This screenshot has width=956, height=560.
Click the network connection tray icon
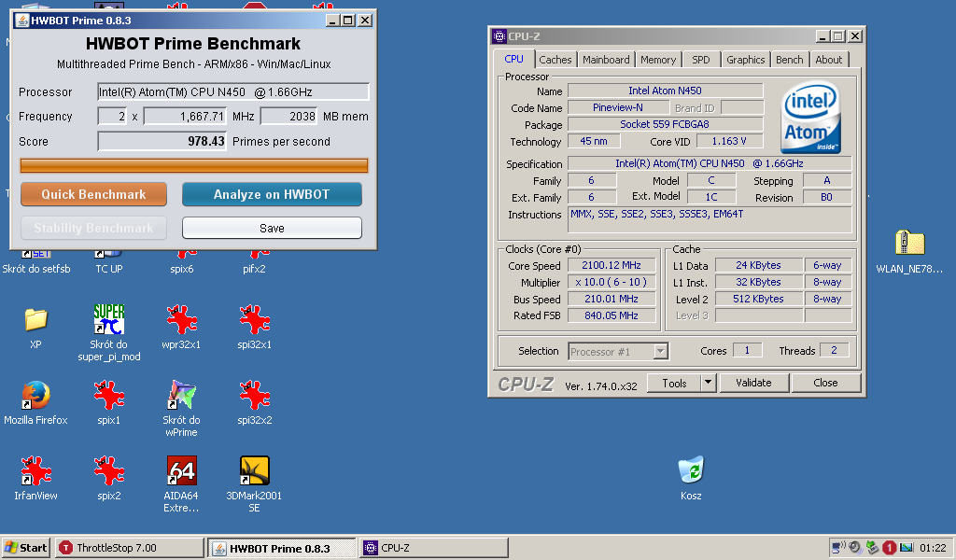(x=838, y=547)
